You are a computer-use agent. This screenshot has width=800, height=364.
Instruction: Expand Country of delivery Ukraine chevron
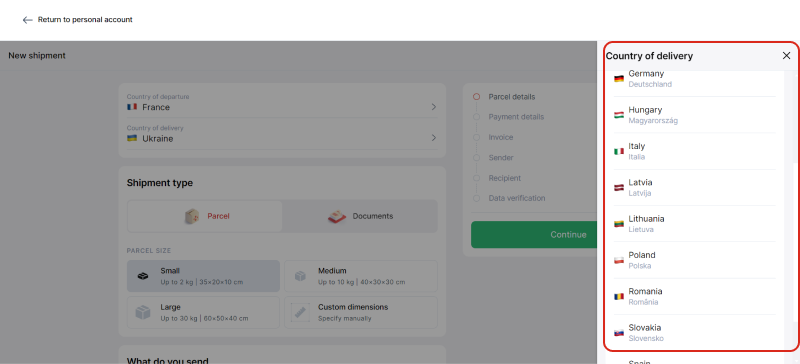434,138
